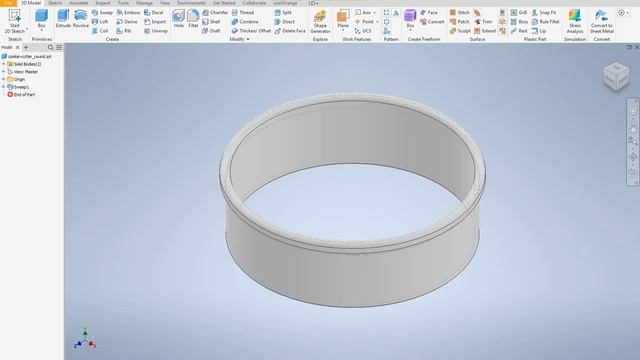Select the Draft tool
The width and height of the screenshot is (640, 360).
click(211, 31)
